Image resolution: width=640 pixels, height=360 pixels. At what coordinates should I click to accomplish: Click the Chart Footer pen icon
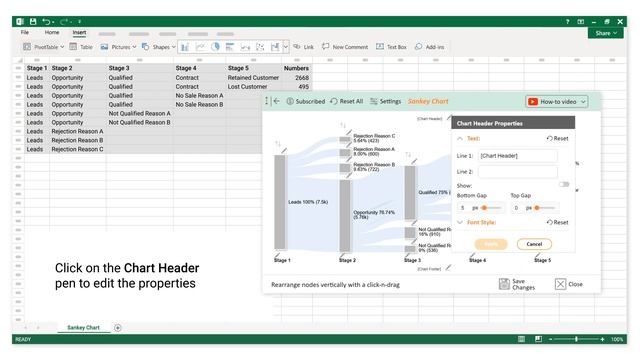[x=448, y=268]
